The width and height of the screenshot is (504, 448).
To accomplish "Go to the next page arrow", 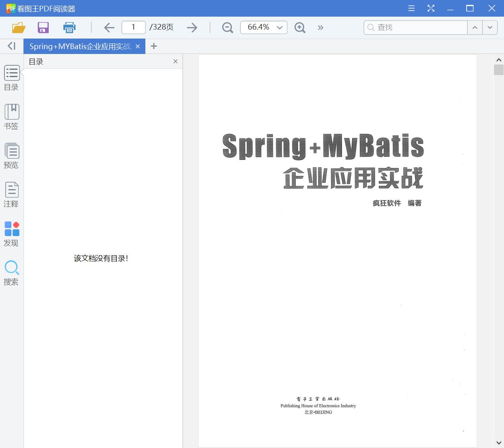I will tap(192, 28).
